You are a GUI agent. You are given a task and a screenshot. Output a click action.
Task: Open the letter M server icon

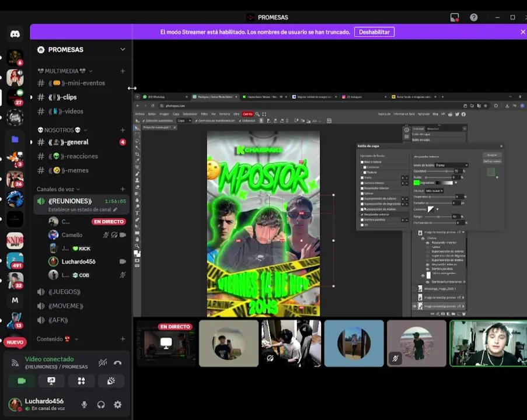tap(15, 300)
